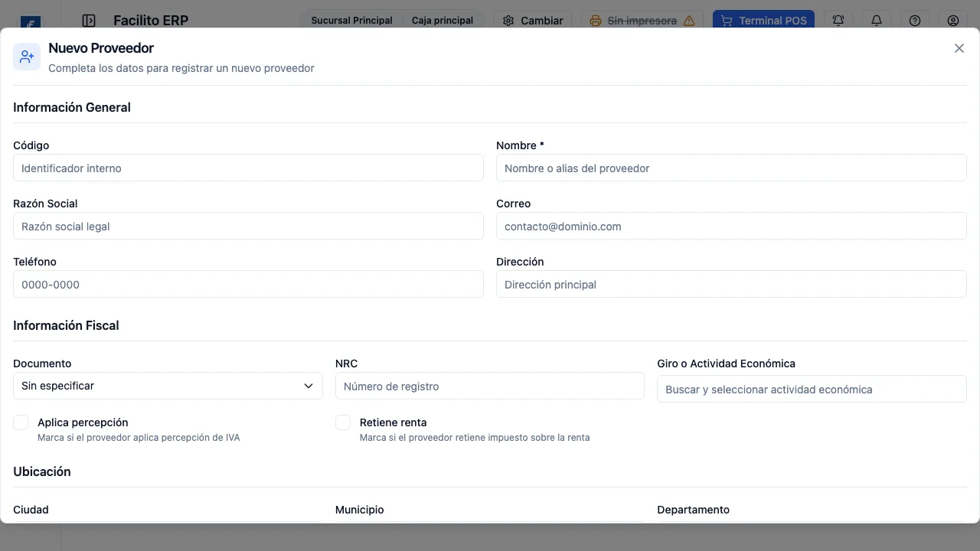
Task: Open the Documento dropdown
Action: point(168,386)
